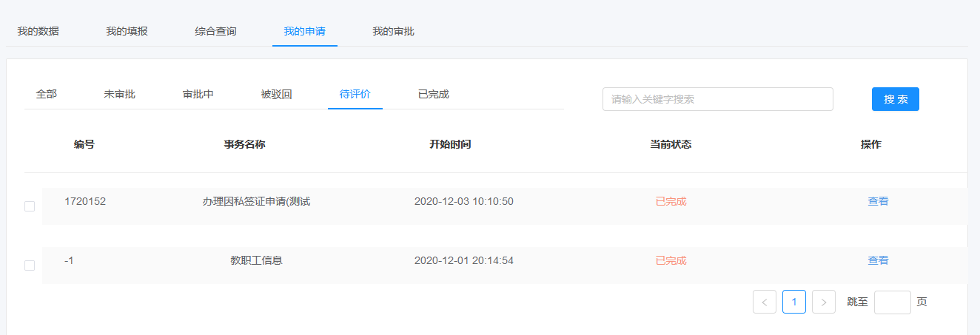Screen dimensions: 980x335
Task: Filter by 未审批 status
Action: click(120, 94)
